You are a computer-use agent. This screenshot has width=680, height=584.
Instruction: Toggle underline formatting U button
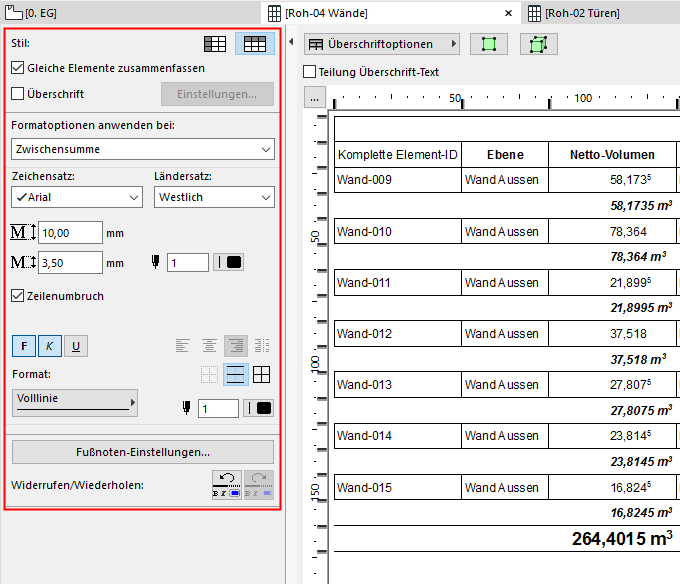(76, 346)
